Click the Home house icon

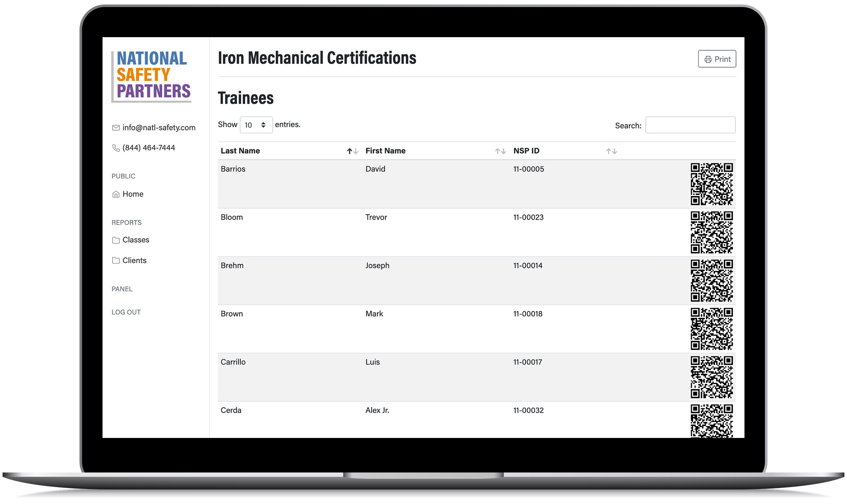coord(116,194)
